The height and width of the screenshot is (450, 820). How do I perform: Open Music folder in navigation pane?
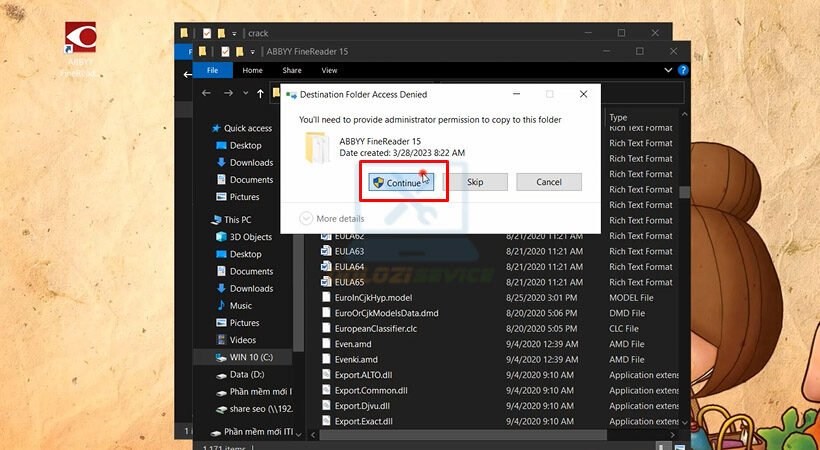pyautogui.click(x=241, y=306)
